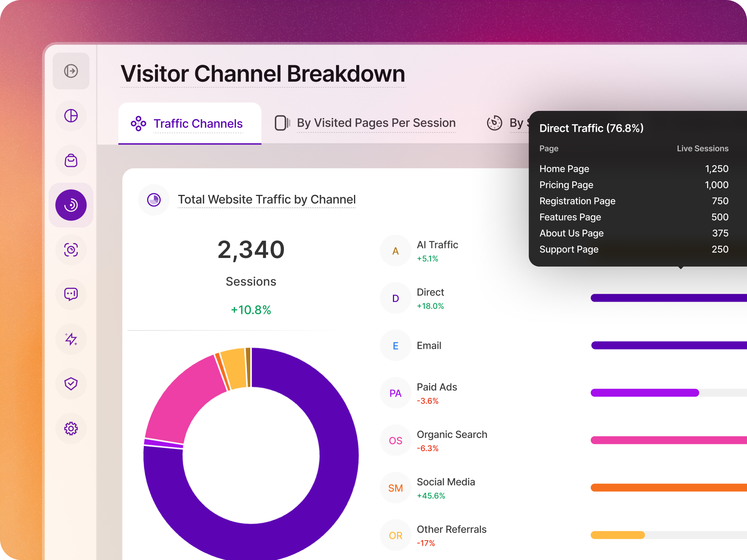The height and width of the screenshot is (560, 747).
Task: Switch to the Traffic Channels tab
Action: 190,124
